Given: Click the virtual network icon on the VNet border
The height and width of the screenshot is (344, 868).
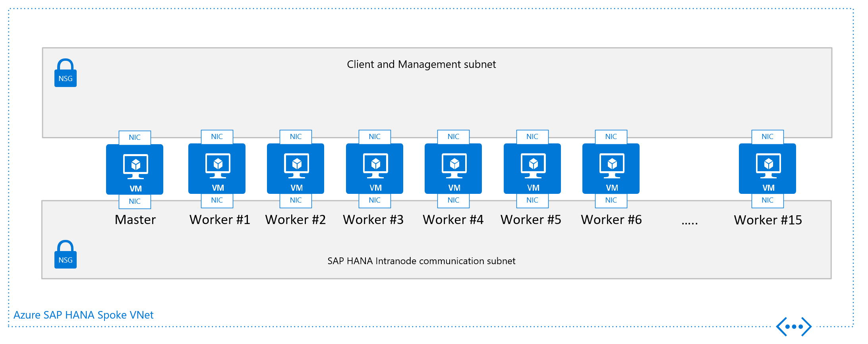Looking at the screenshot, I should point(794,327).
